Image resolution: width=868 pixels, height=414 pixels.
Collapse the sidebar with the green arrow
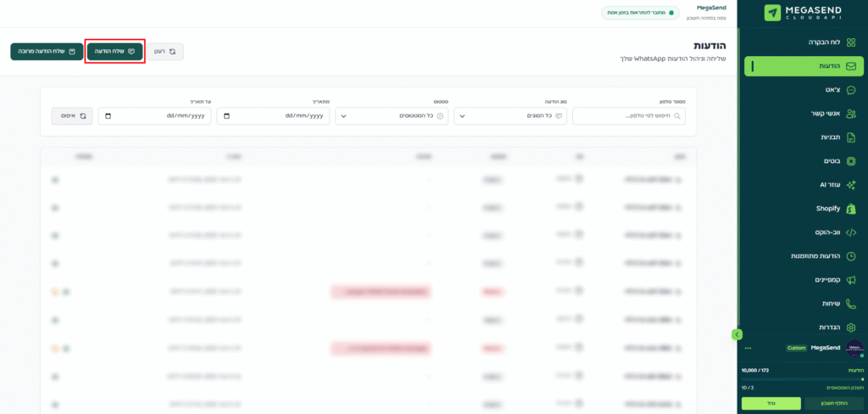(x=737, y=334)
